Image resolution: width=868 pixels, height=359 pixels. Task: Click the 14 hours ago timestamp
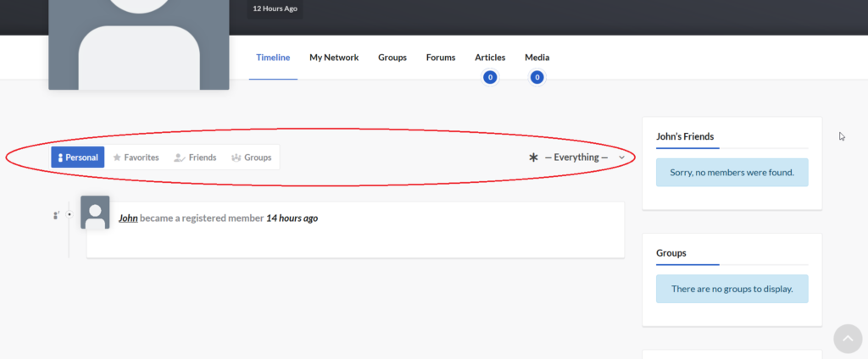click(x=292, y=218)
